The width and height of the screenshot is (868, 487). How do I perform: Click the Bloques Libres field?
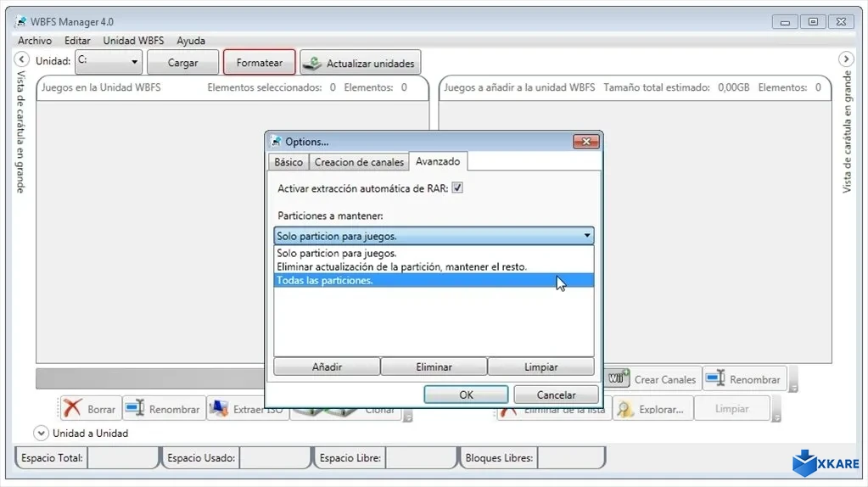pyautogui.click(x=571, y=457)
